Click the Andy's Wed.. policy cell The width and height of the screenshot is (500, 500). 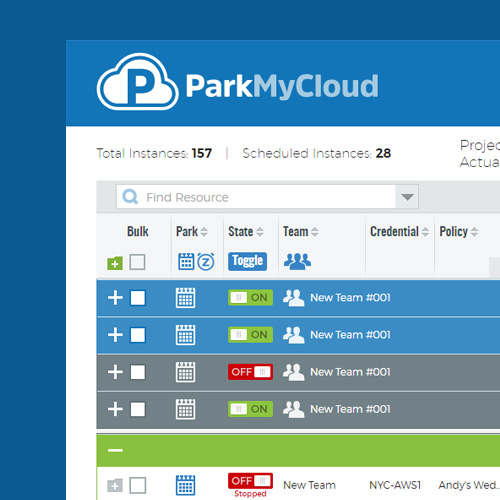click(469, 485)
